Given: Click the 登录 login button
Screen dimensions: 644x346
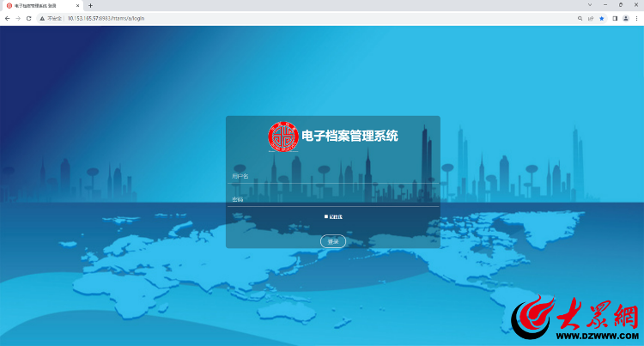Looking at the screenshot, I should click(x=333, y=241).
